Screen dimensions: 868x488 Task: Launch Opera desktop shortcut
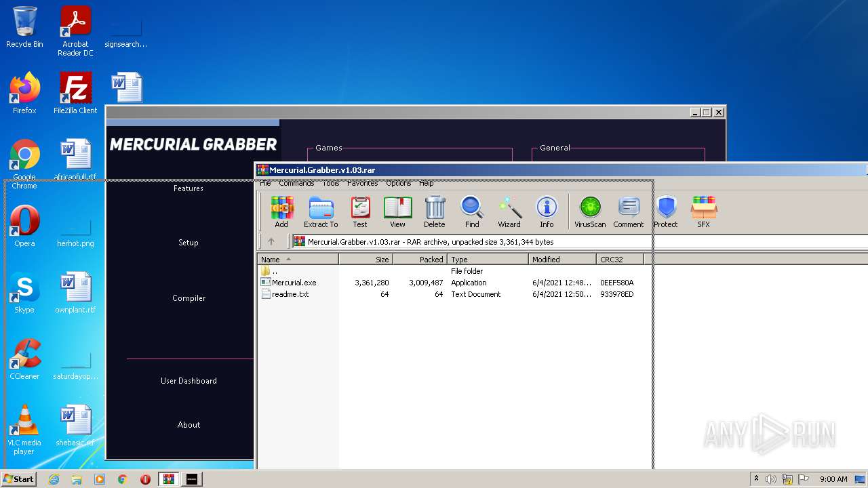pyautogui.click(x=24, y=226)
